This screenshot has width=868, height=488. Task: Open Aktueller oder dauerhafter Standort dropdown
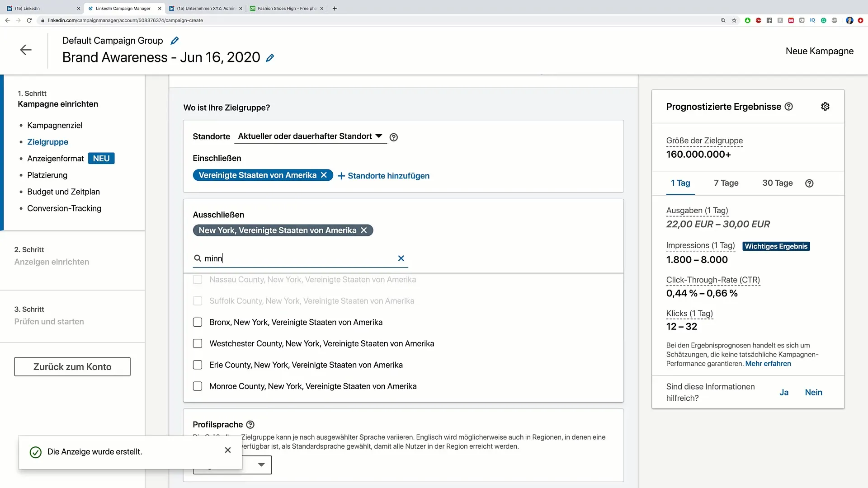point(311,136)
